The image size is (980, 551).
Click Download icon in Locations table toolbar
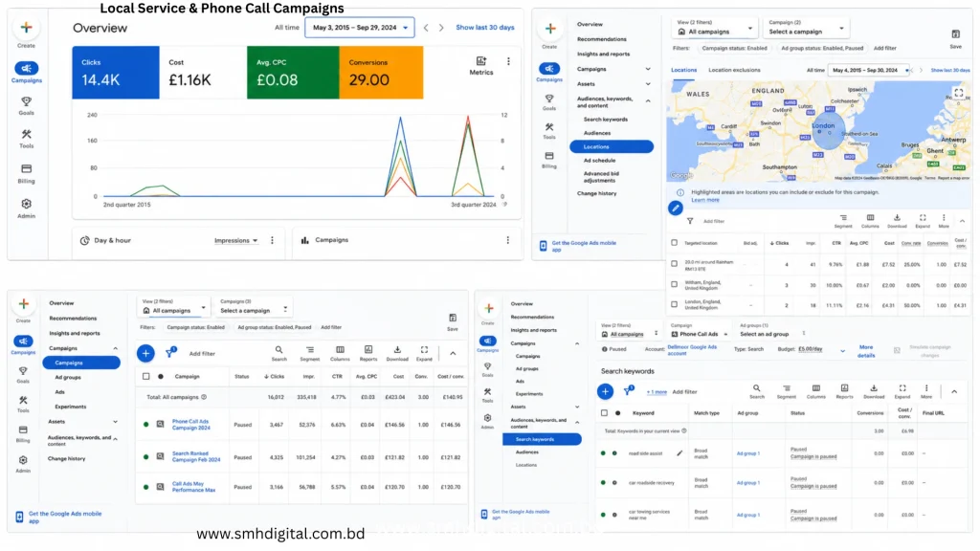click(x=897, y=218)
